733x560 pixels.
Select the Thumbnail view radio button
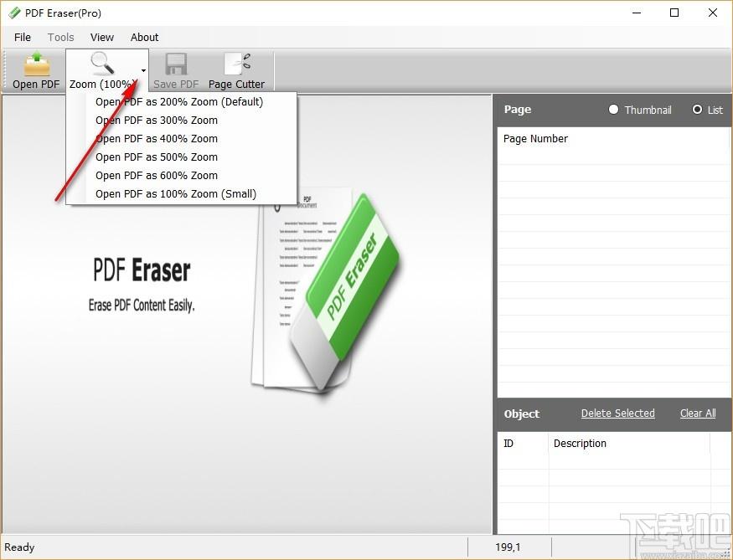pyautogui.click(x=613, y=110)
